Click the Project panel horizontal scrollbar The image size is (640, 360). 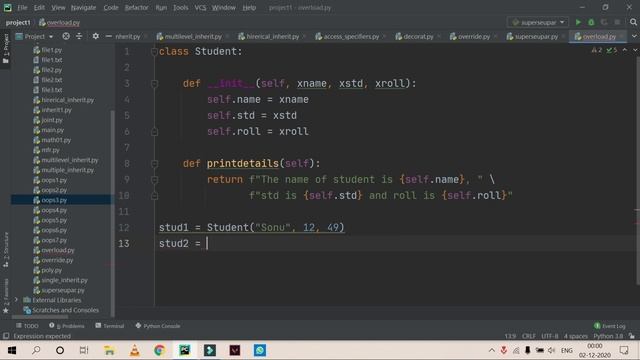pos(40,316)
